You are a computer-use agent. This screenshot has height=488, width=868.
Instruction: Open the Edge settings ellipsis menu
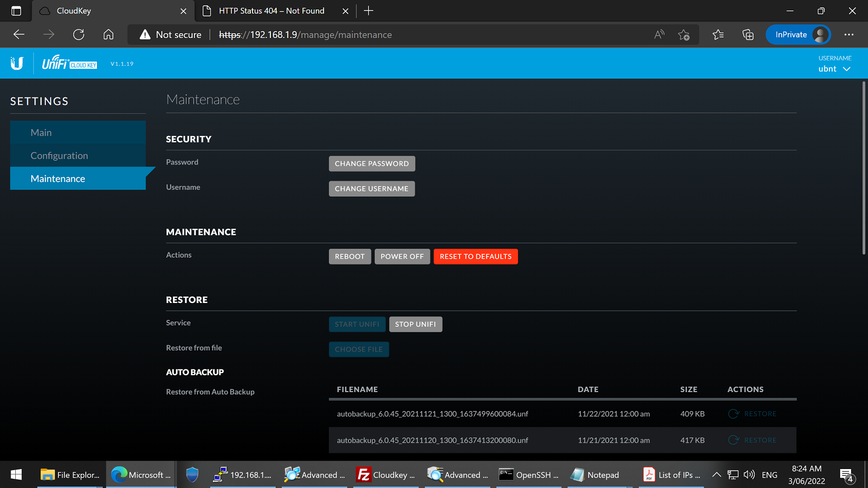pos(849,35)
